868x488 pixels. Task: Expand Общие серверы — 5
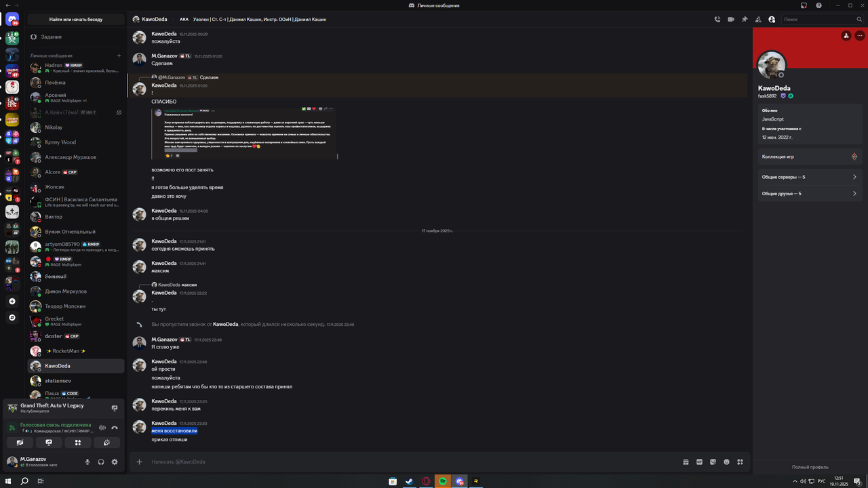810,177
